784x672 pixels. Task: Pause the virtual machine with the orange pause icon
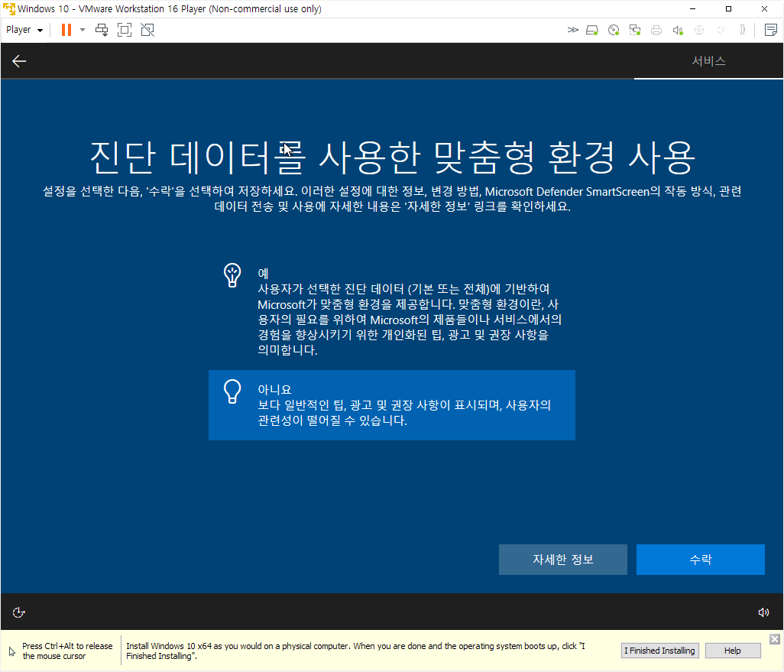click(66, 30)
